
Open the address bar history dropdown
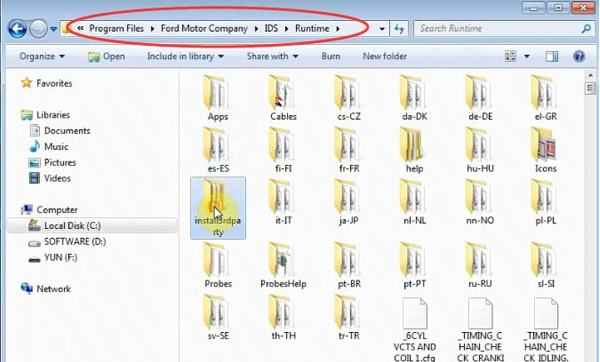[382, 29]
